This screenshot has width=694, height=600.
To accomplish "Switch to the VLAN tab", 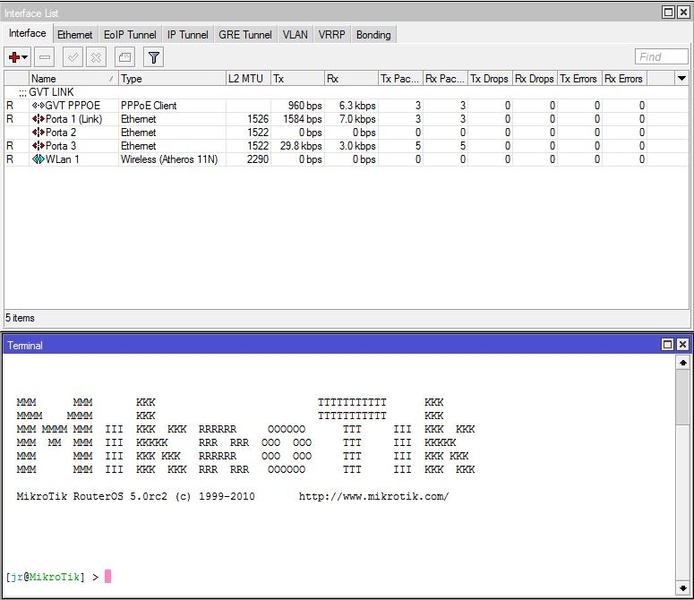I will (295, 35).
